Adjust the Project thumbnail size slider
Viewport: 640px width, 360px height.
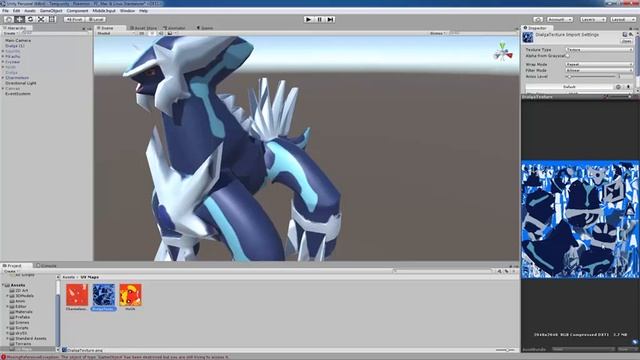click(x=505, y=350)
